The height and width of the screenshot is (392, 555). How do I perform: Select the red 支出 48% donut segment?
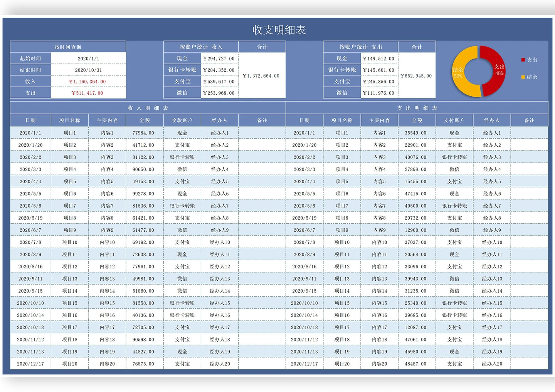(495, 71)
